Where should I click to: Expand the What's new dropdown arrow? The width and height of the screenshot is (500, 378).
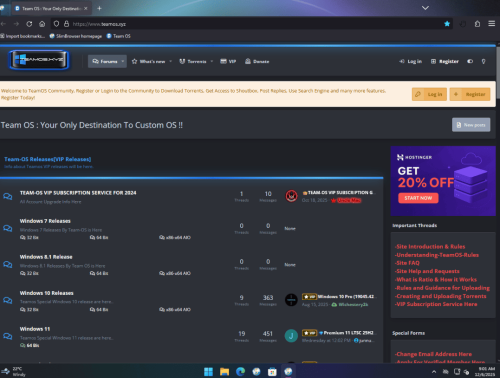tap(170, 61)
